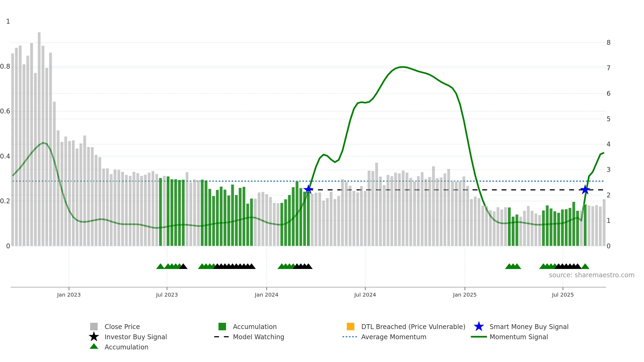Click the left axis value 0.2
The height and width of the screenshot is (362, 644).
5,201
